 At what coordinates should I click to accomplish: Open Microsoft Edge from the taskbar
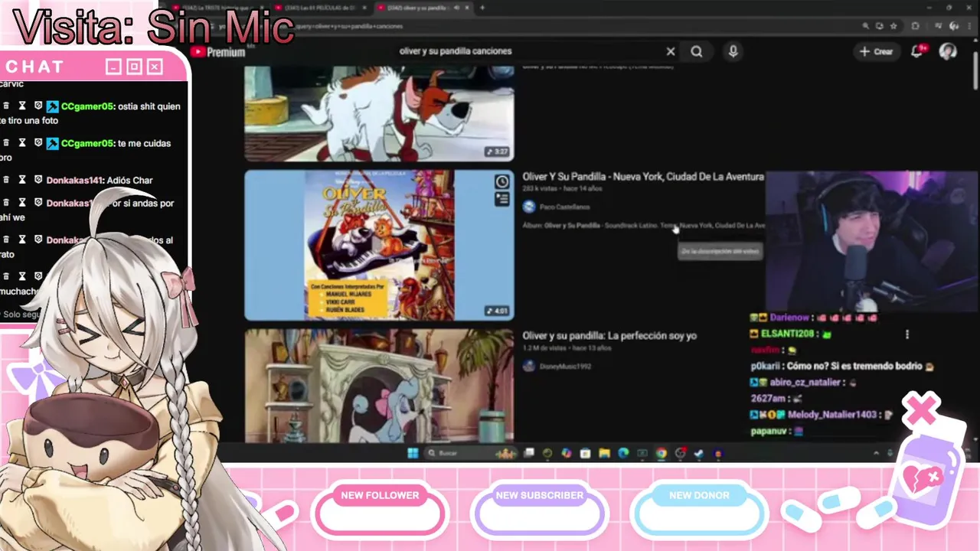point(623,453)
